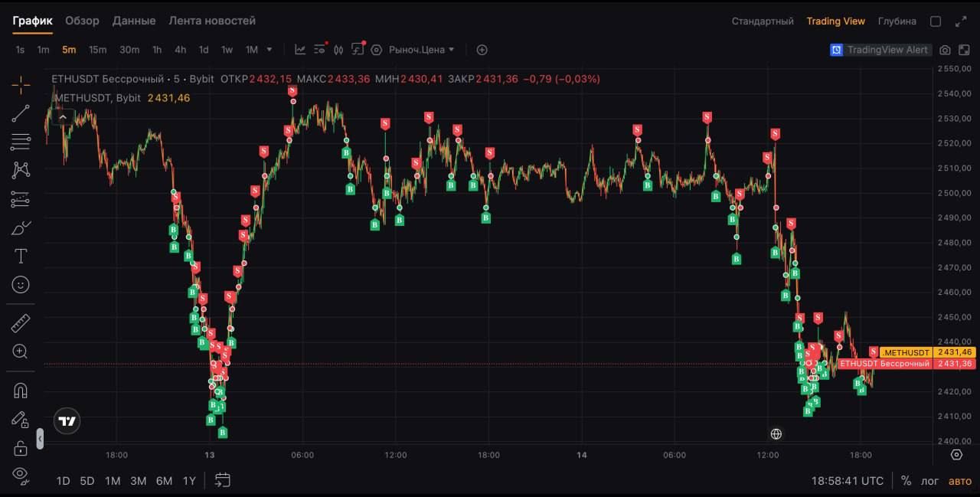Click the TradingView Alert button
980x497 pixels.
(x=880, y=50)
